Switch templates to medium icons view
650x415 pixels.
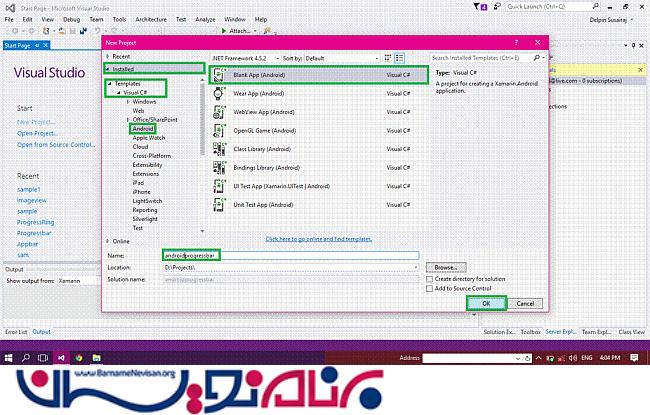[x=388, y=58]
